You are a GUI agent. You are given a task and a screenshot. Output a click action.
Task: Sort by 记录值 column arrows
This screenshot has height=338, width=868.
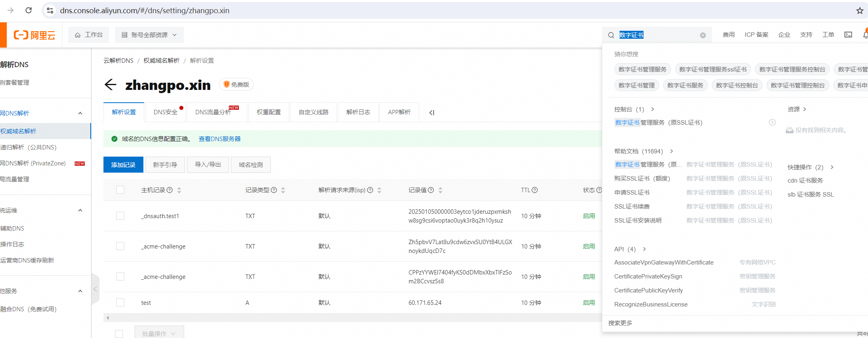click(440, 190)
